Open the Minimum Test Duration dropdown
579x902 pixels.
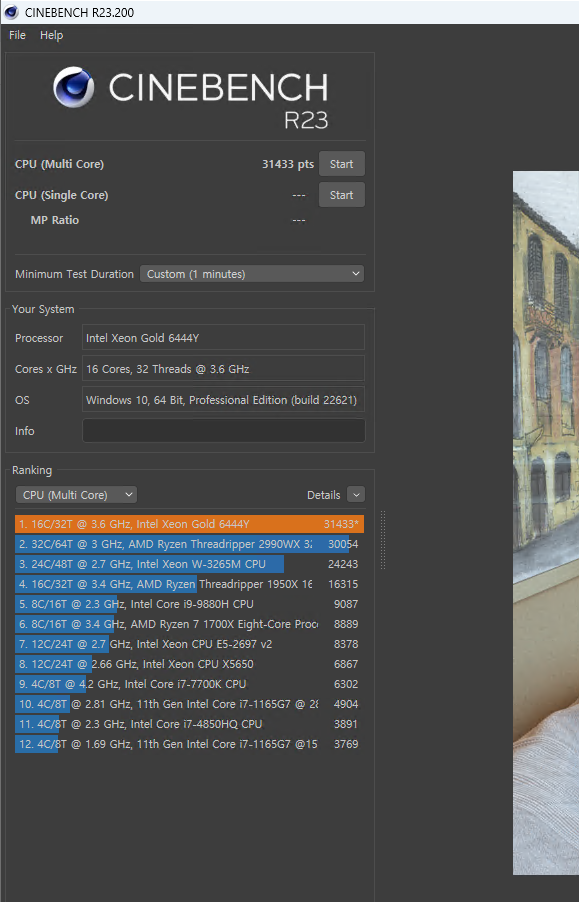click(x=252, y=274)
